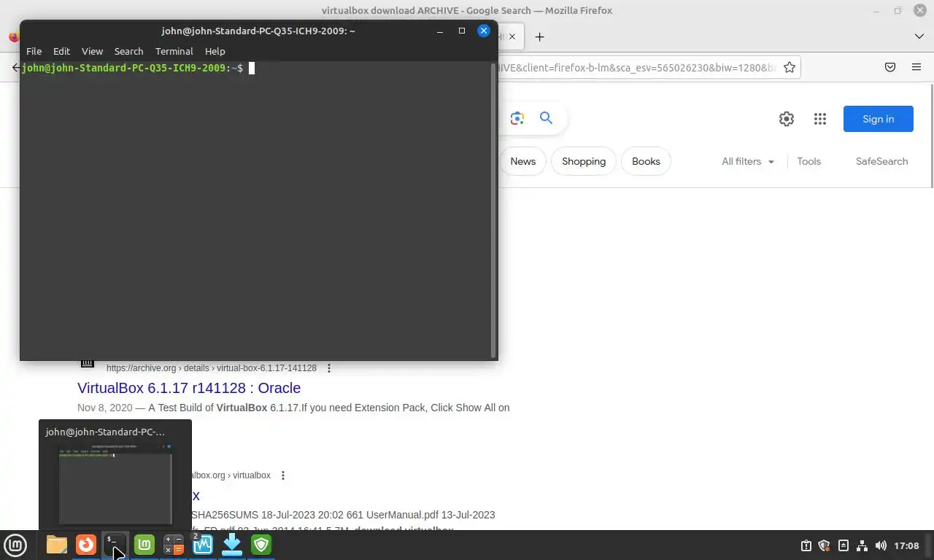Open the terminal Search menu
The width and height of the screenshot is (934, 560).
[x=128, y=51]
